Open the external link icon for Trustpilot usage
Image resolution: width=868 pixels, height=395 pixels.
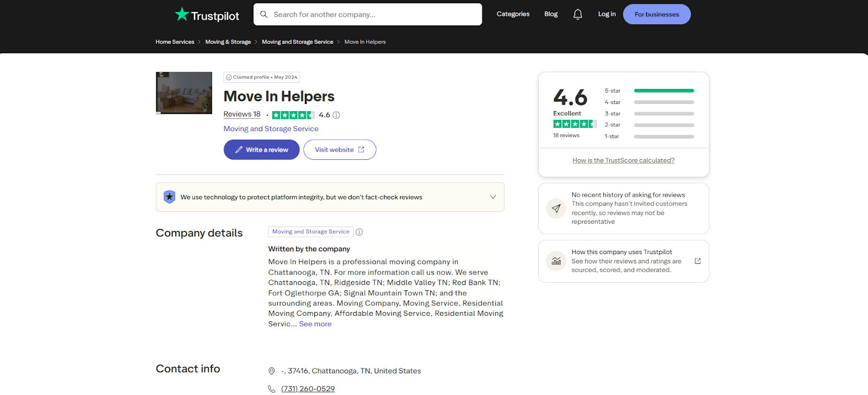(698, 261)
